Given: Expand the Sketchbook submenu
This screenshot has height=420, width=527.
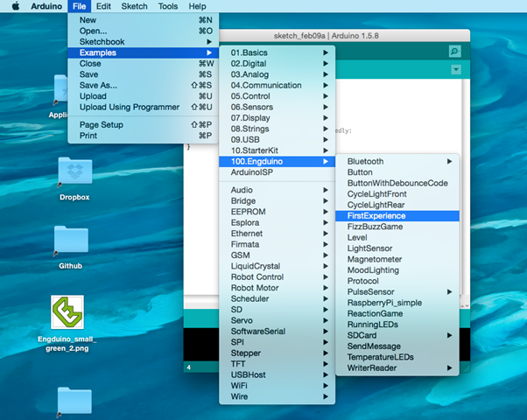Looking at the screenshot, I should (x=144, y=42).
